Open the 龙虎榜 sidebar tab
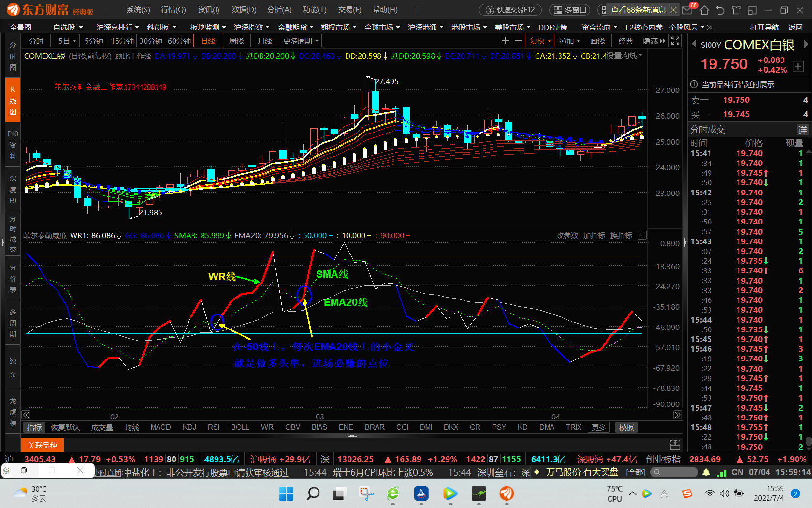Screen dimensions: 812x508 click(13, 412)
